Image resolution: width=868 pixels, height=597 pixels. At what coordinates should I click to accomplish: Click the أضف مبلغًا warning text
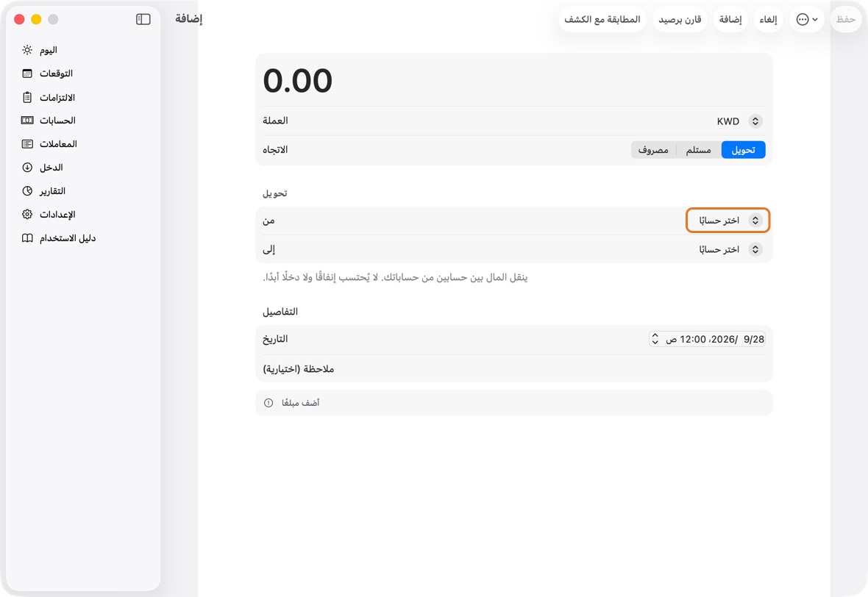(301, 403)
